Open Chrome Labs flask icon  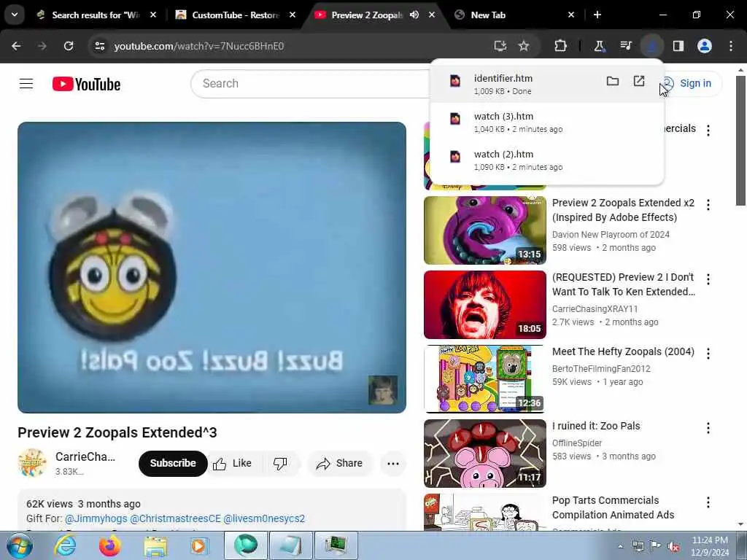pos(599,46)
